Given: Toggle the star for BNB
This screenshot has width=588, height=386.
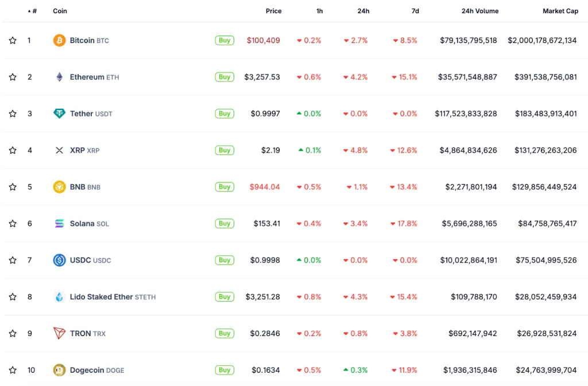Looking at the screenshot, I should click(13, 187).
